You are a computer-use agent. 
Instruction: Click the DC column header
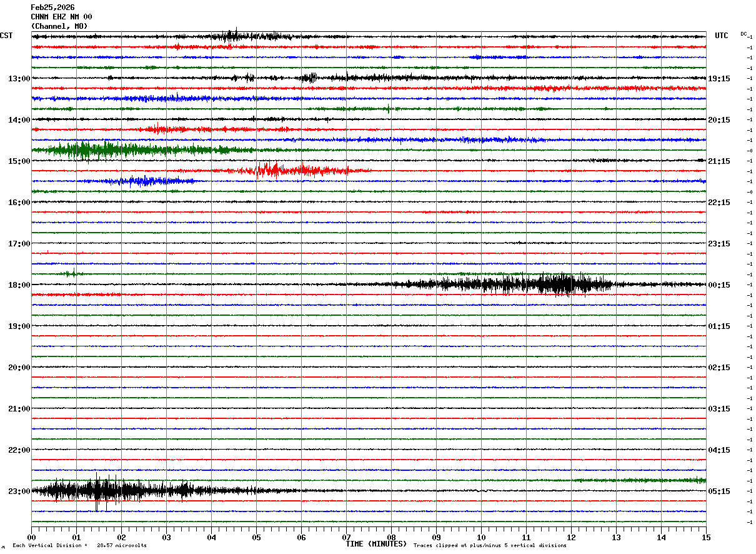[744, 34]
